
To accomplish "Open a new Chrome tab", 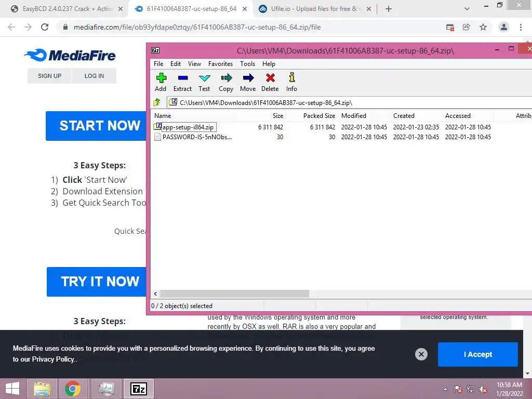I will 389,9.
